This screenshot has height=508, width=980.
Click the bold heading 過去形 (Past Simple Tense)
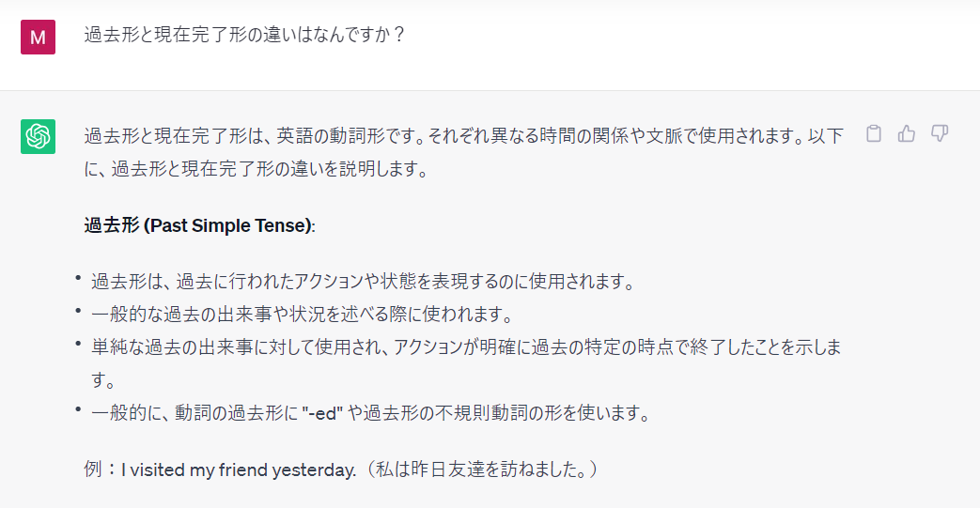click(199, 225)
